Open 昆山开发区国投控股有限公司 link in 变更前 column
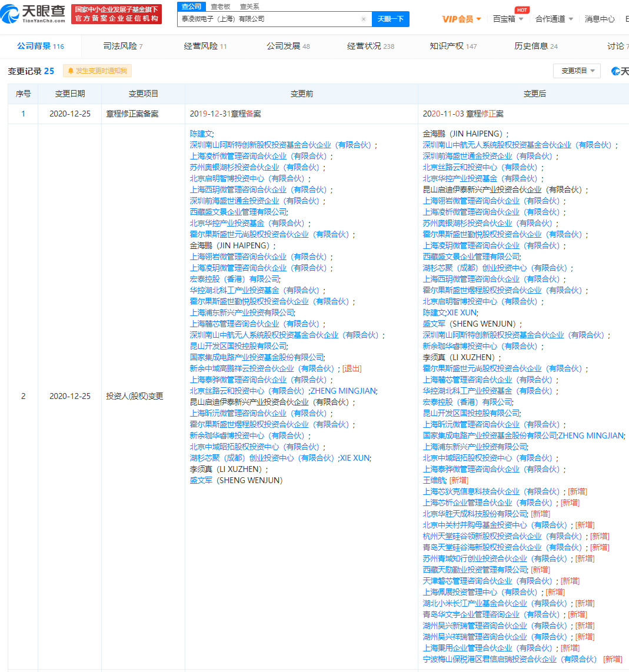Screen dimensions: 629x672 [x=238, y=346]
